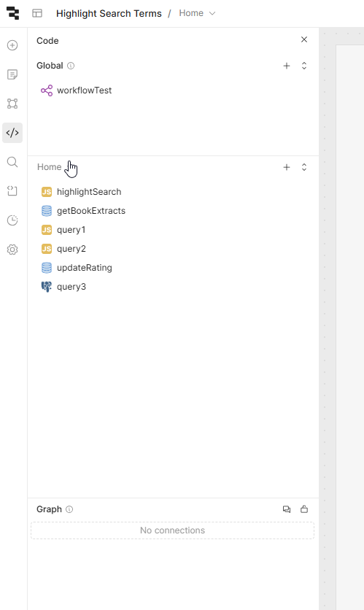Open the Releases and history sidebar icon
The height and width of the screenshot is (610, 364).
[x=12, y=220]
